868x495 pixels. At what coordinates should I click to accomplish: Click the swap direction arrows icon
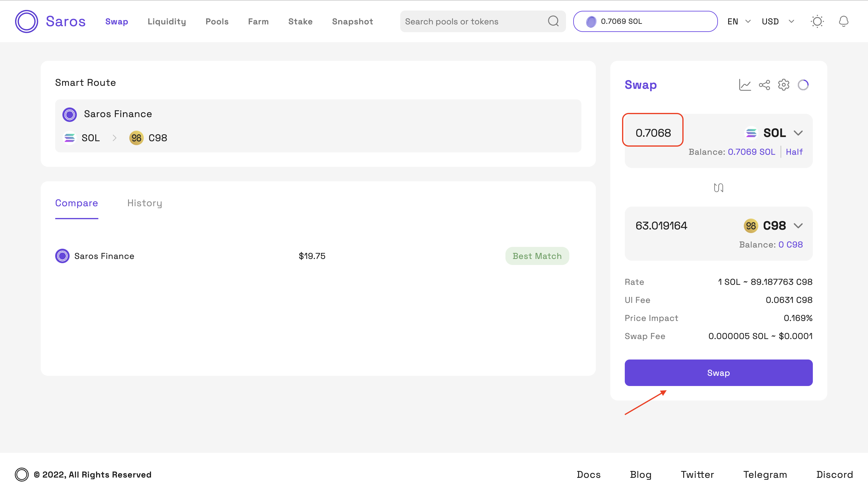[718, 188]
